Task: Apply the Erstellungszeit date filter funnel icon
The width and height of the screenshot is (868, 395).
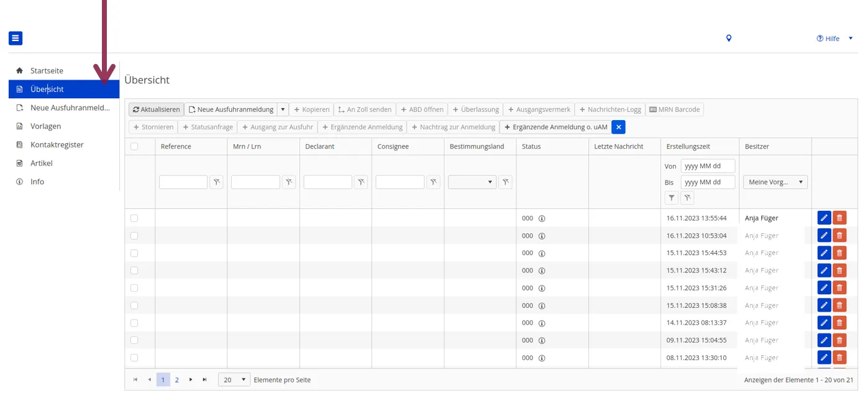Action: click(x=671, y=198)
